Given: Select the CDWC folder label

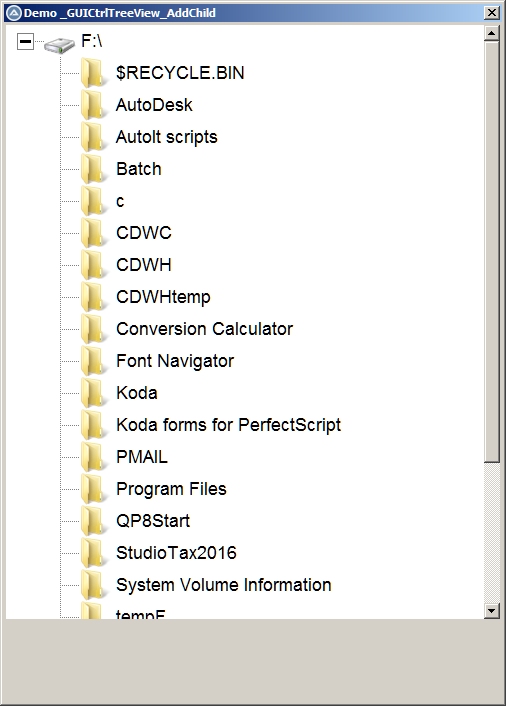Looking at the screenshot, I should point(144,233).
